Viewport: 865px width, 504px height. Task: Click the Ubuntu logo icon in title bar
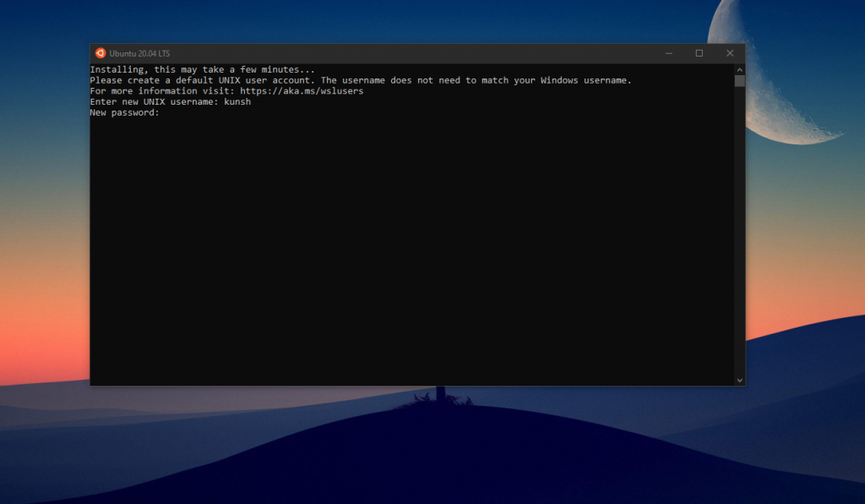100,53
